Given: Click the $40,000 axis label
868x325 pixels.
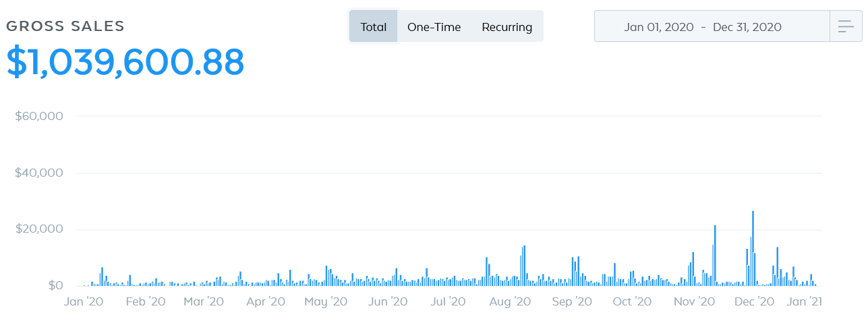Looking at the screenshot, I should pos(39,173).
